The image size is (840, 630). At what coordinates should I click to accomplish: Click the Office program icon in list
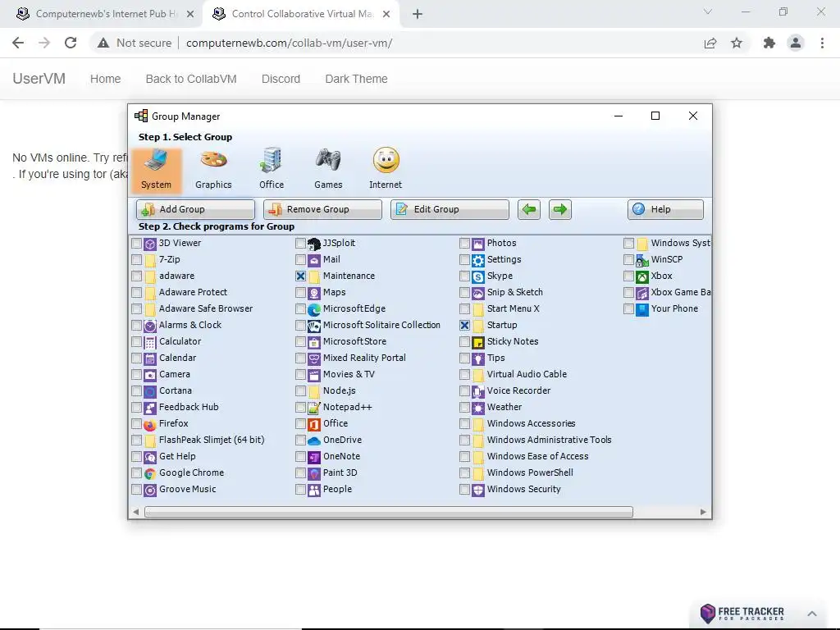tap(314, 424)
